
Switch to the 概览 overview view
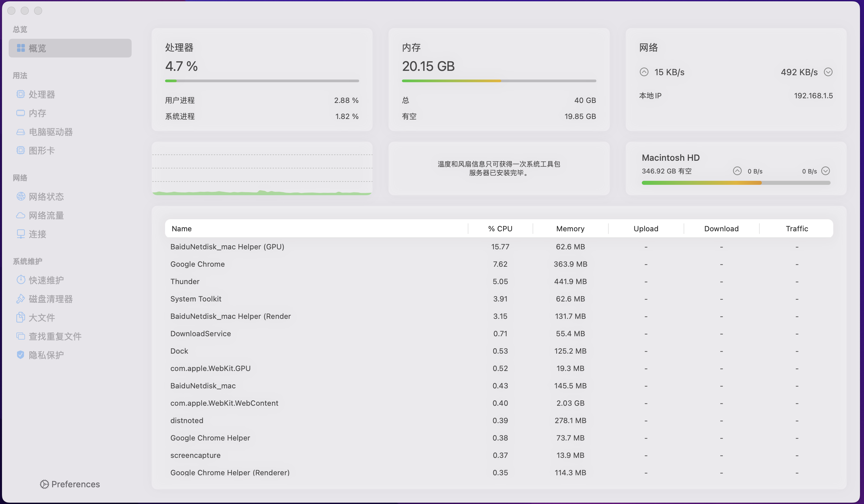coord(37,48)
